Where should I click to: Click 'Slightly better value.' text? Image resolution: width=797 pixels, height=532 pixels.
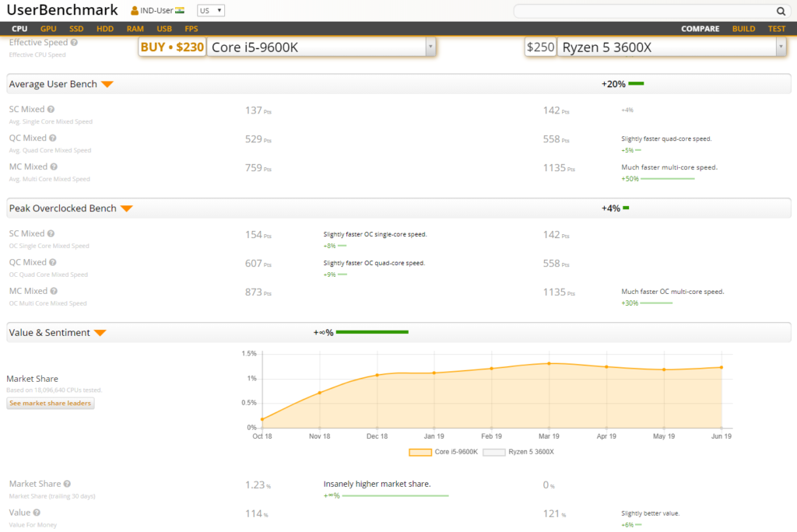[x=650, y=513]
